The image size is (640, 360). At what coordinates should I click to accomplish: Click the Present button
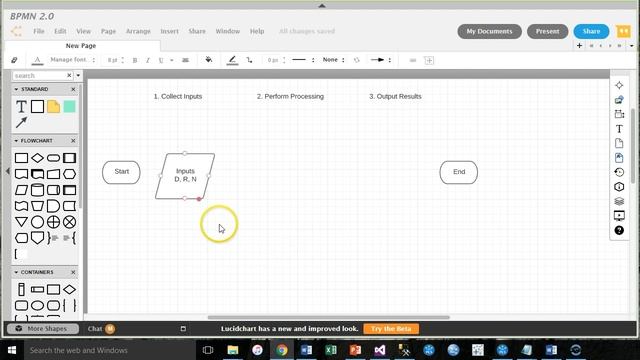(547, 31)
